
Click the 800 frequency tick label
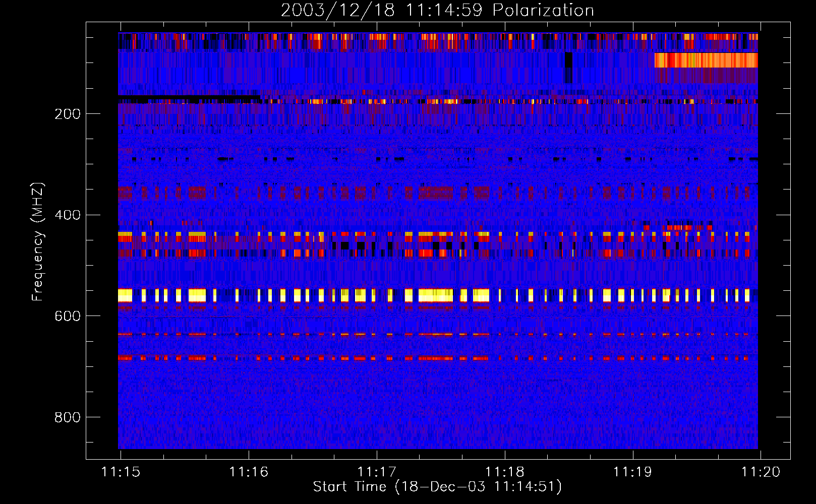click(x=68, y=417)
